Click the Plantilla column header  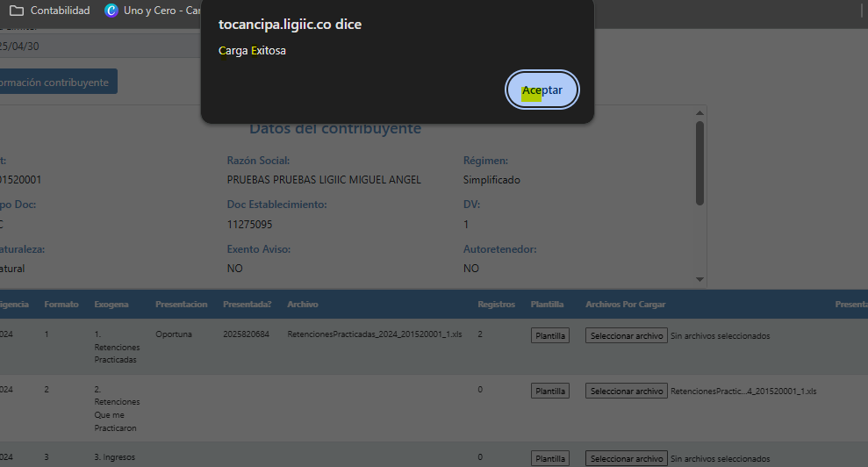pos(547,304)
